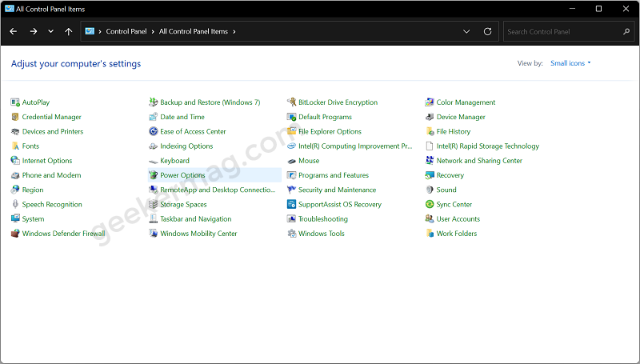Expand the chevron before the Control Panel breadcrumb
The width and height of the screenshot is (640, 364).
pos(100,31)
